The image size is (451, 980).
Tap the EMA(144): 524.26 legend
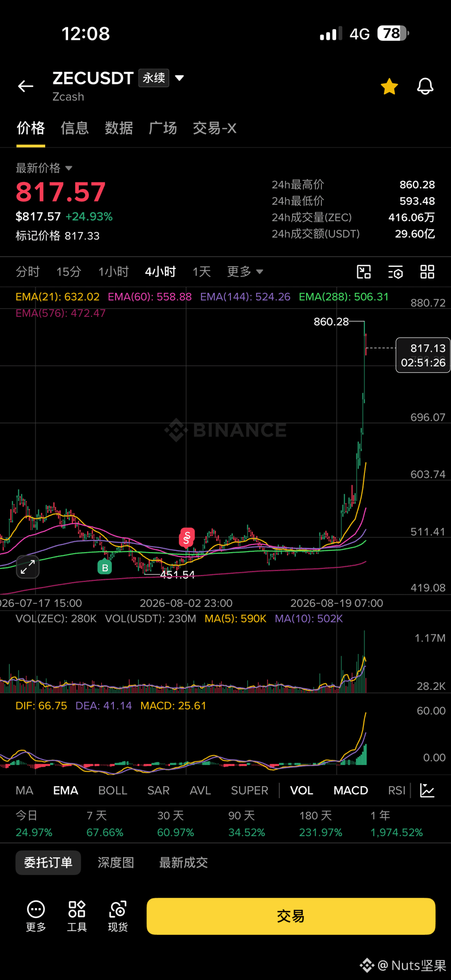(x=245, y=297)
